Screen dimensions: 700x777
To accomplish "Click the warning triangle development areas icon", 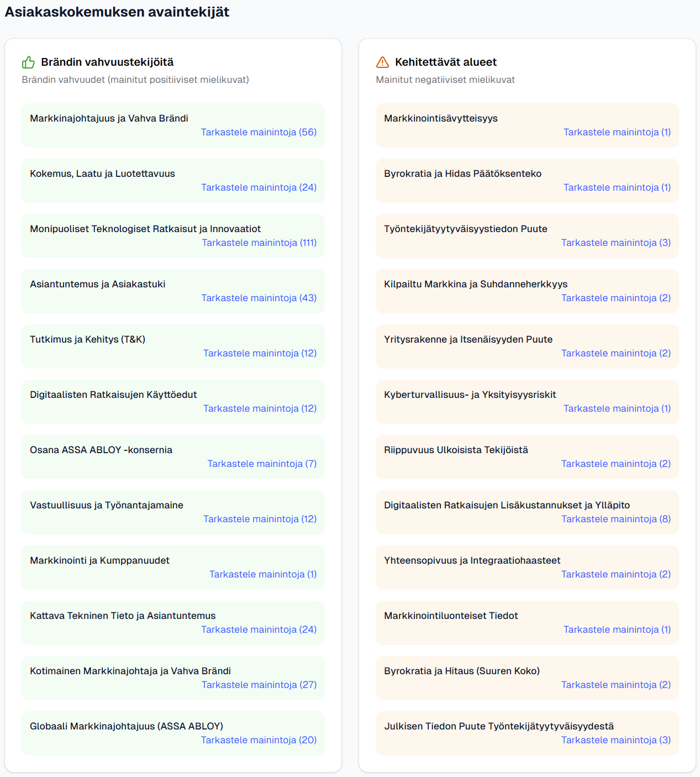I will click(x=382, y=62).
